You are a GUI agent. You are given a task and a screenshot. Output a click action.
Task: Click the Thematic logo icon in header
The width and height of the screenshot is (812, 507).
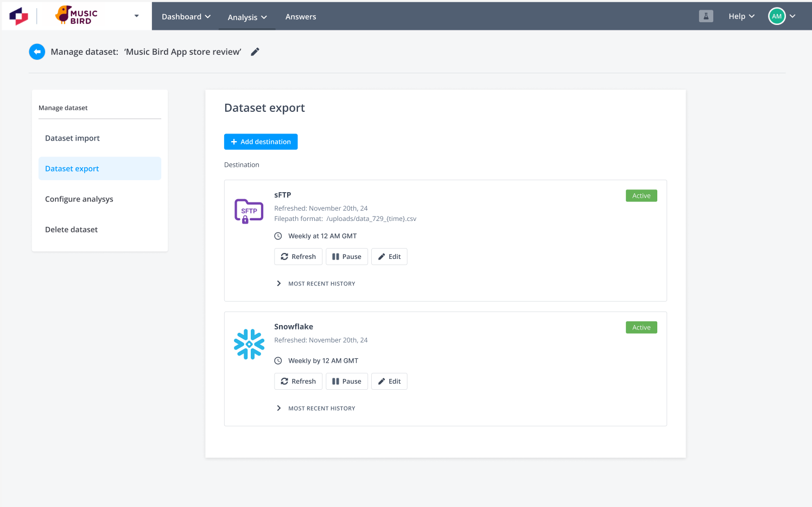[x=19, y=16]
